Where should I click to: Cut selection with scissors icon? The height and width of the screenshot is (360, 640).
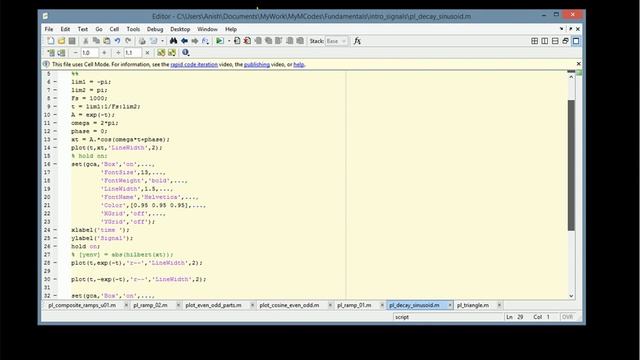(x=86, y=41)
